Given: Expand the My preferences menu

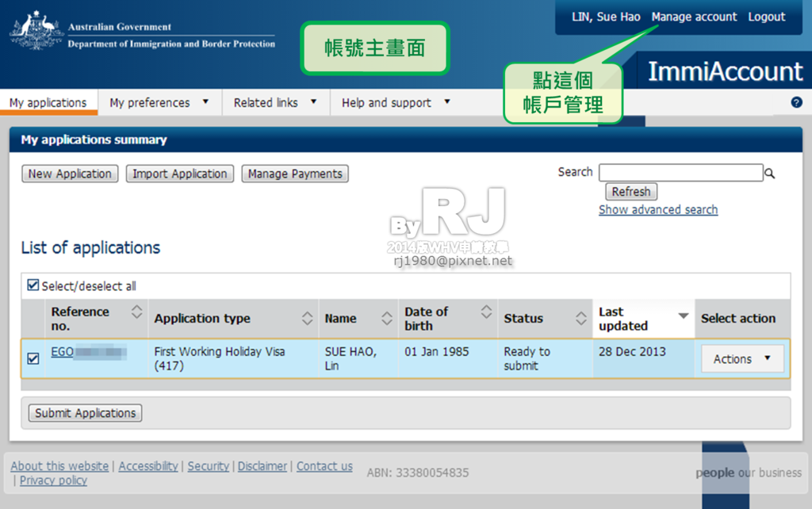Looking at the screenshot, I should [x=159, y=102].
